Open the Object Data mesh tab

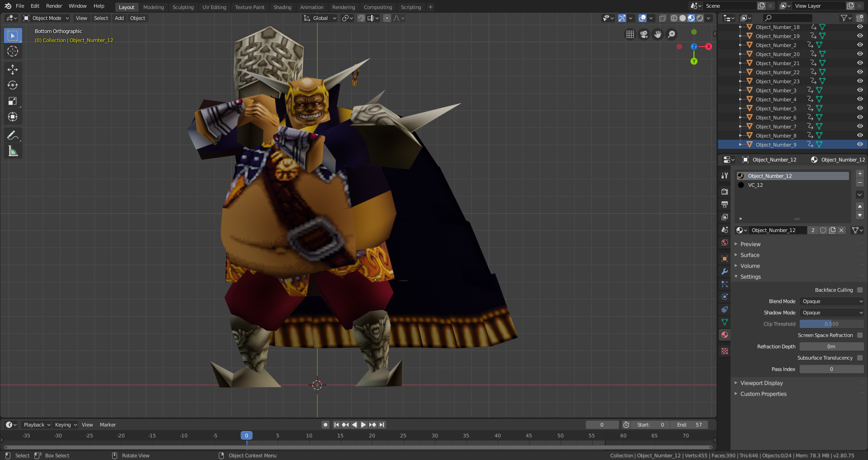coord(725,322)
